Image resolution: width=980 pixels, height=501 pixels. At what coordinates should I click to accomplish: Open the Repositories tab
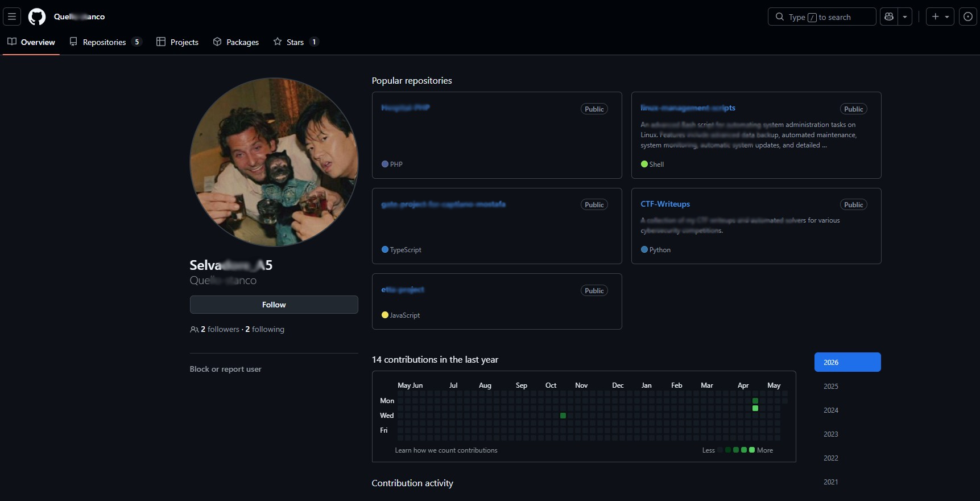tap(105, 42)
